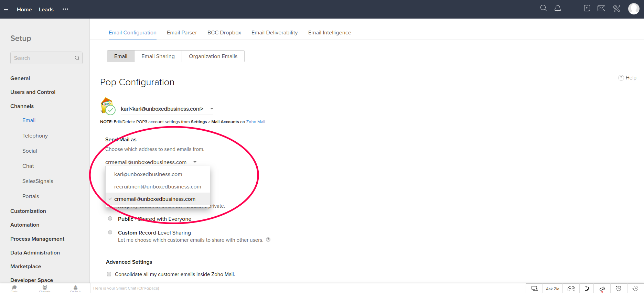Open the recent items history icon
The height and width of the screenshot is (293, 644).
(x=635, y=289)
